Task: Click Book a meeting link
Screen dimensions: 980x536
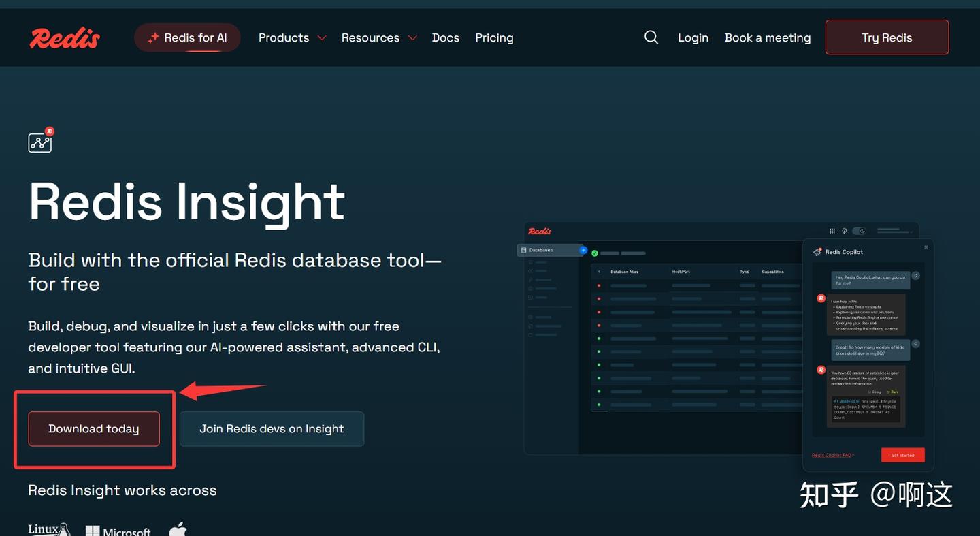Action: pos(768,38)
